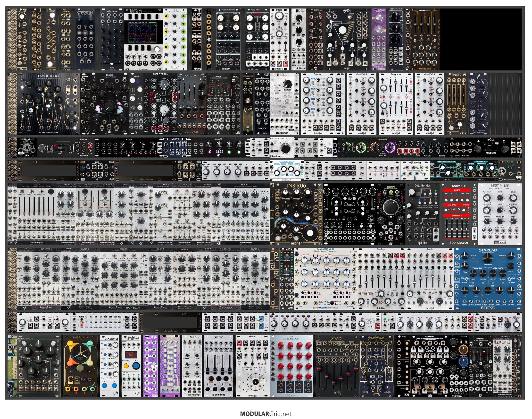Screen dimensions: 532x419
Task: Click the Mosaic State Variable Filter module
Action: click(x=447, y=171)
